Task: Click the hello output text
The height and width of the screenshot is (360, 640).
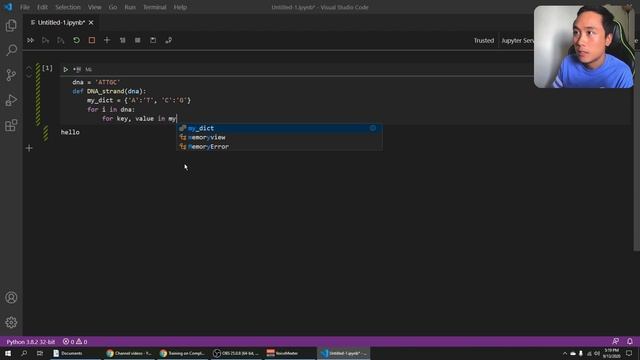Action: coord(70,132)
